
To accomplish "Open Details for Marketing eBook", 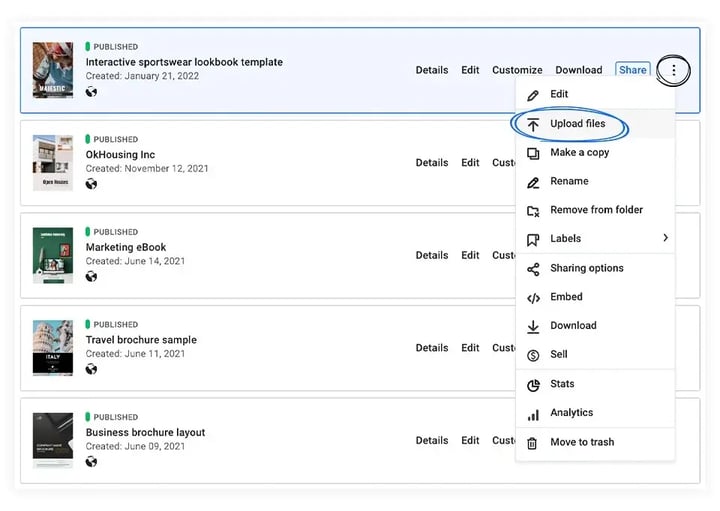I will coord(432,255).
